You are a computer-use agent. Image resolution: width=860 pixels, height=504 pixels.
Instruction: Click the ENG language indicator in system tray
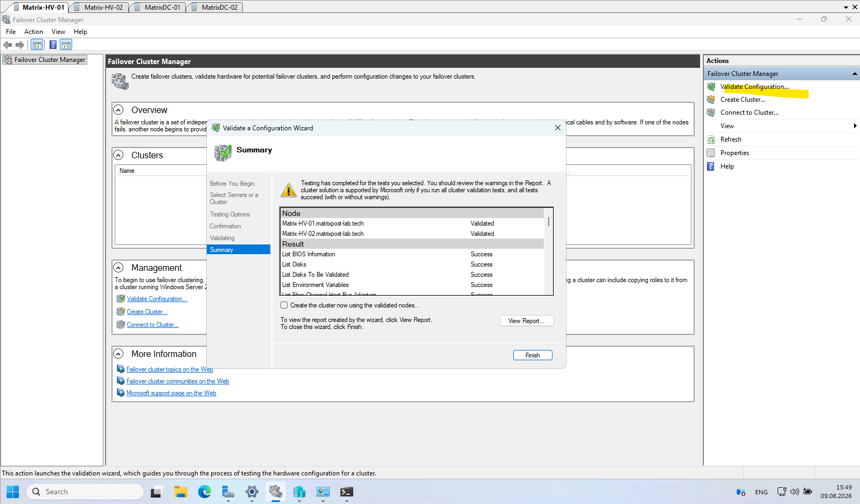point(761,492)
